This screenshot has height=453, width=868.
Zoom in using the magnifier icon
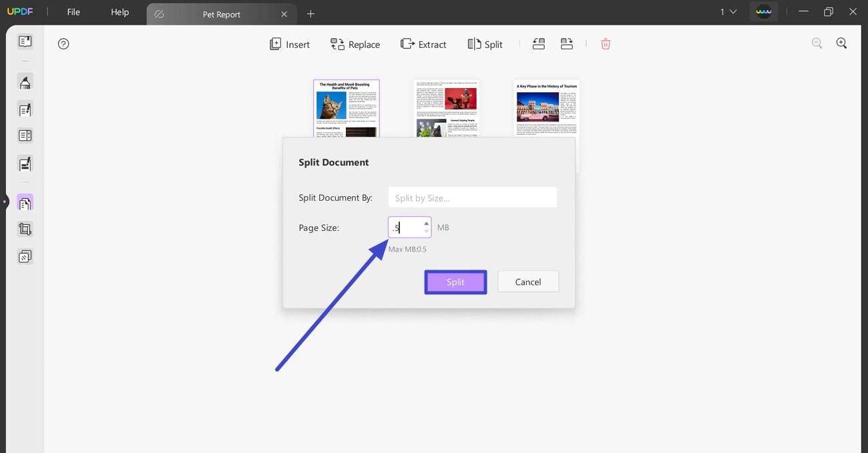(842, 43)
